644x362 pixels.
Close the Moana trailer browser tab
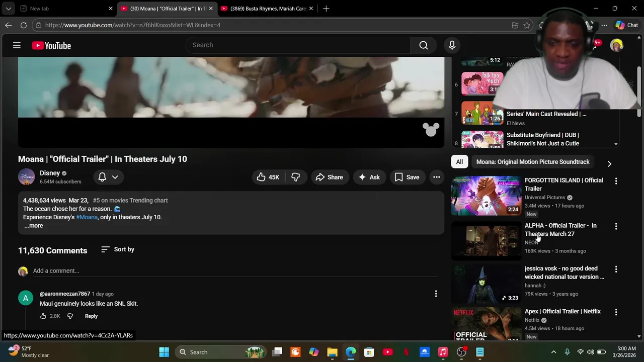(211, 9)
